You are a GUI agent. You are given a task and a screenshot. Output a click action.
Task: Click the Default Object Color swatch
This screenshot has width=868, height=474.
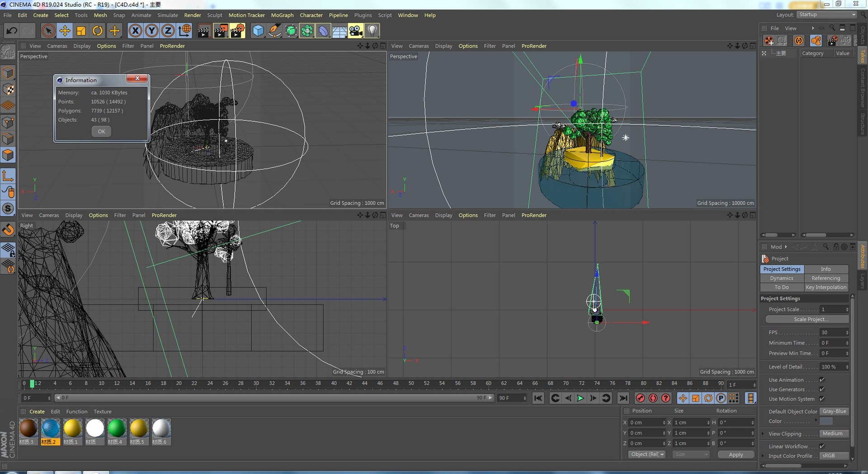(x=826, y=421)
